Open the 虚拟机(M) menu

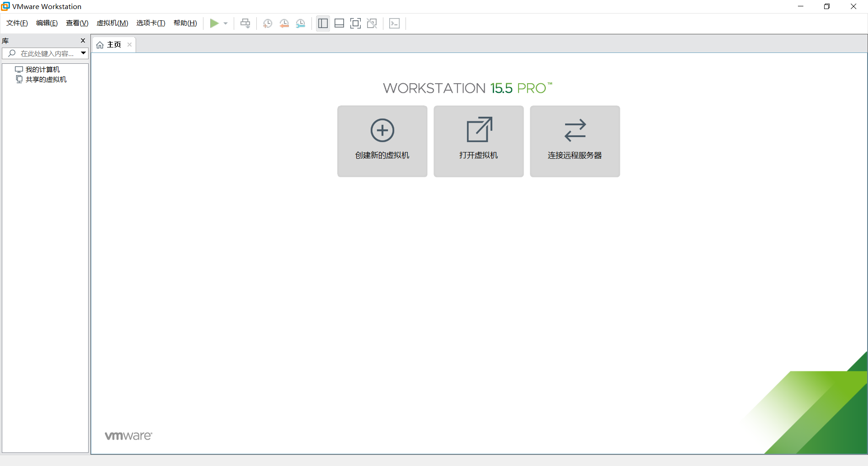tap(113, 23)
